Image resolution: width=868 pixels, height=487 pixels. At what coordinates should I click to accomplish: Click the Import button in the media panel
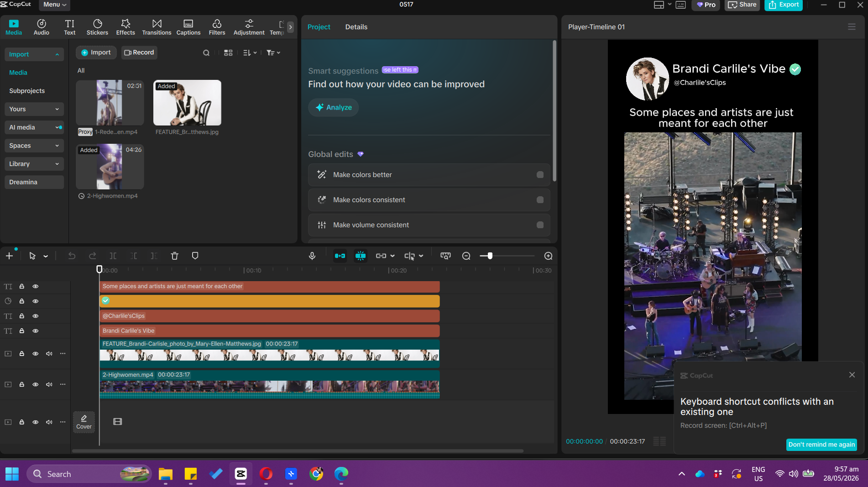pos(96,52)
